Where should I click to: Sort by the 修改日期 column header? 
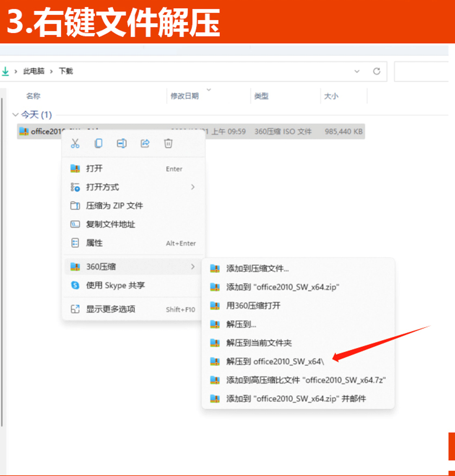[185, 96]
